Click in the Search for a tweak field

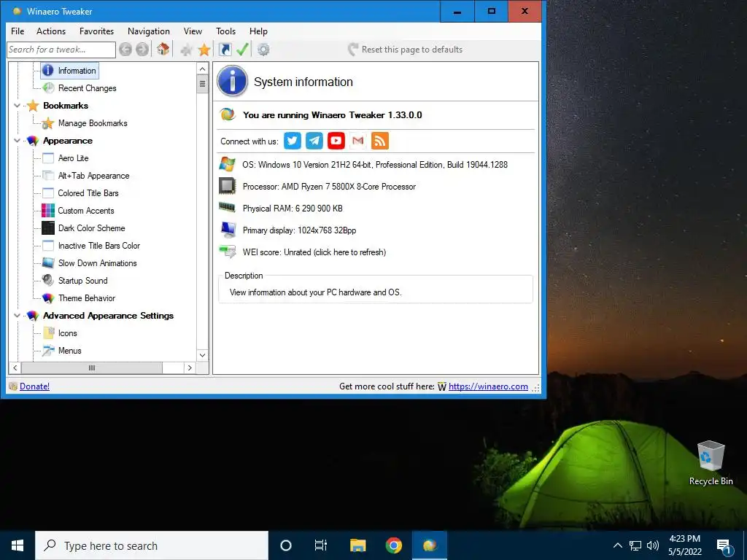click(x=61, y=50)
